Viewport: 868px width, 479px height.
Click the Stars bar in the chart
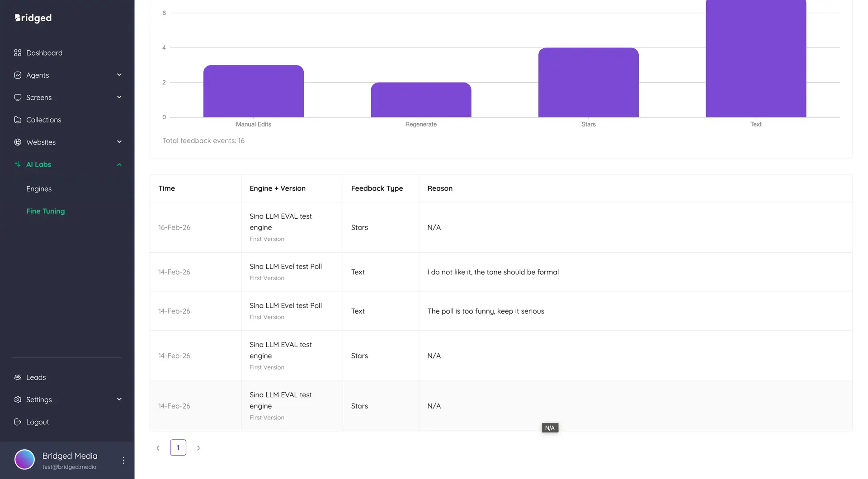click(x=588, y=82)
